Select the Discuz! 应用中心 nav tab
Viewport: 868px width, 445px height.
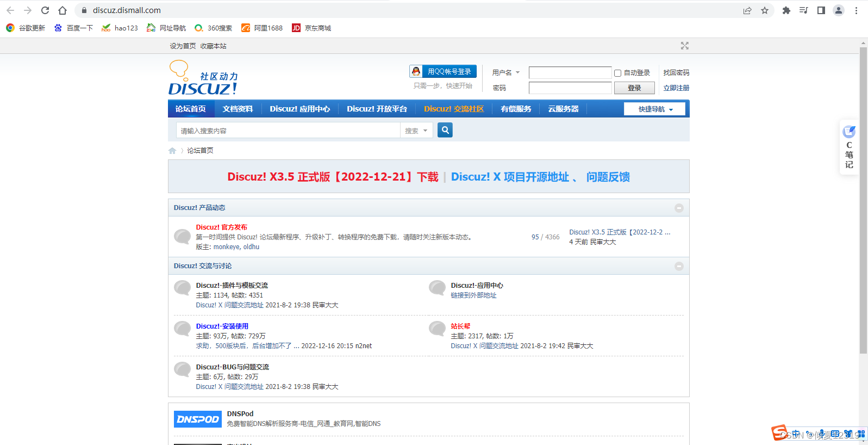click(x=300, y=109)
